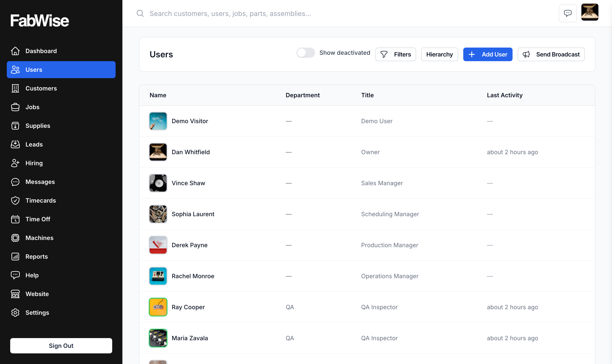Viewport: 612px width, 364px height.
Task: Click Maria Zavala's avatar thumbnail
Action: coord(158,338)
